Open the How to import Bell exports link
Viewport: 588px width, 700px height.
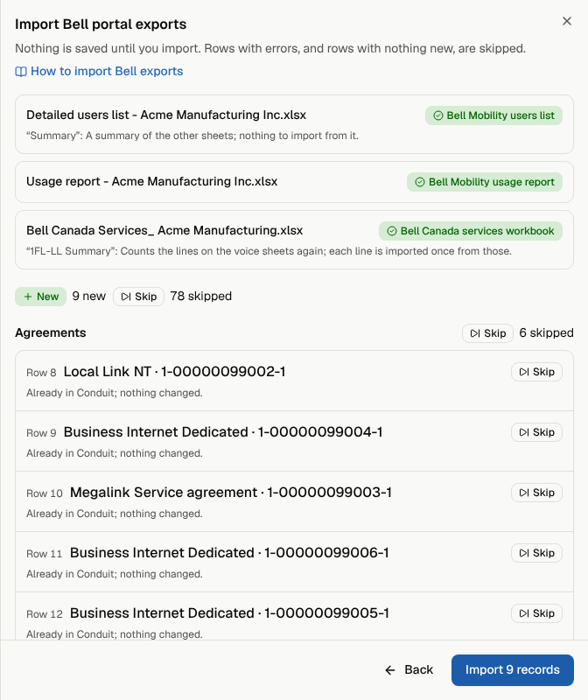pos(99,72)
